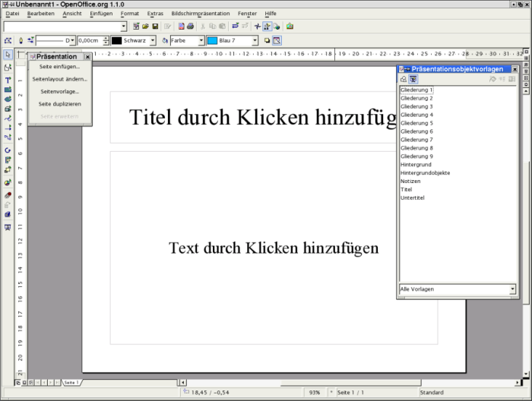Open the fill type Farbe dropdown

[201, 40]
